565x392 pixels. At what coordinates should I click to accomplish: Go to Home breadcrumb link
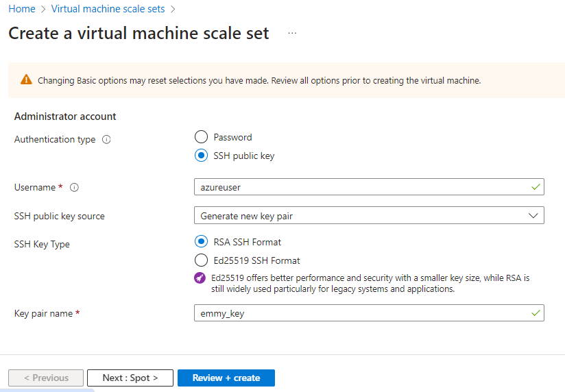pyautogui.click(x=21, y=9)
